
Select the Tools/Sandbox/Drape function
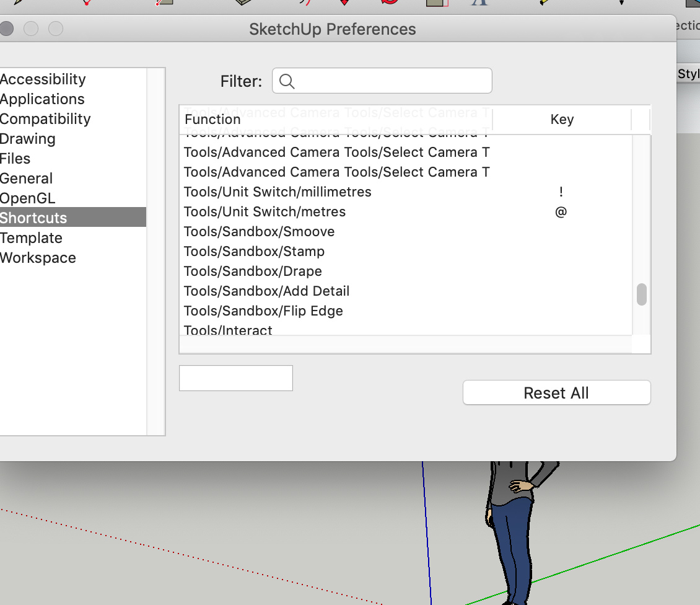tap(406, 272)
